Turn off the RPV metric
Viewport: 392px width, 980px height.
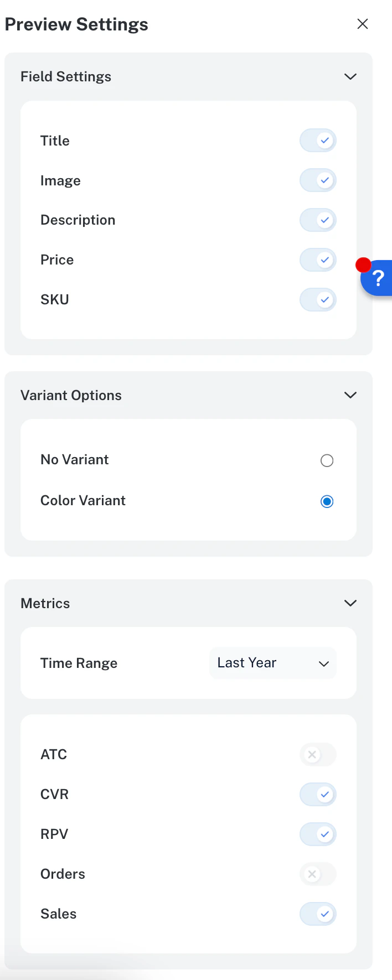click(318, 834)
